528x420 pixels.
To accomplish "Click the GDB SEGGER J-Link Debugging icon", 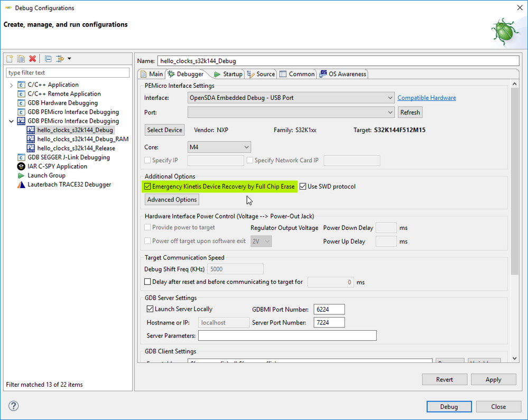I will [x=21, y=157].
